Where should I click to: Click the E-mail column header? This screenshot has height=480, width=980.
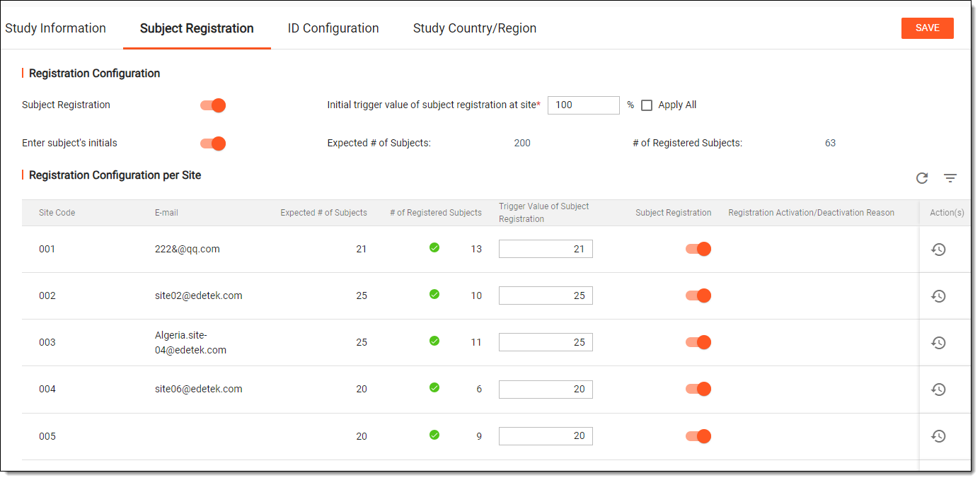pos(167,213)
